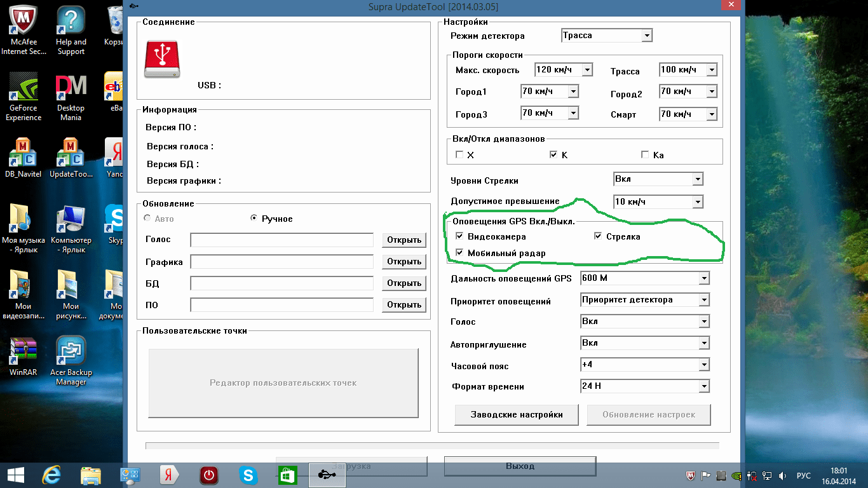The width and height of the screenshot is (868, 488).
Task: Click the red USB connection icon
Action: (x=162, y=58)
